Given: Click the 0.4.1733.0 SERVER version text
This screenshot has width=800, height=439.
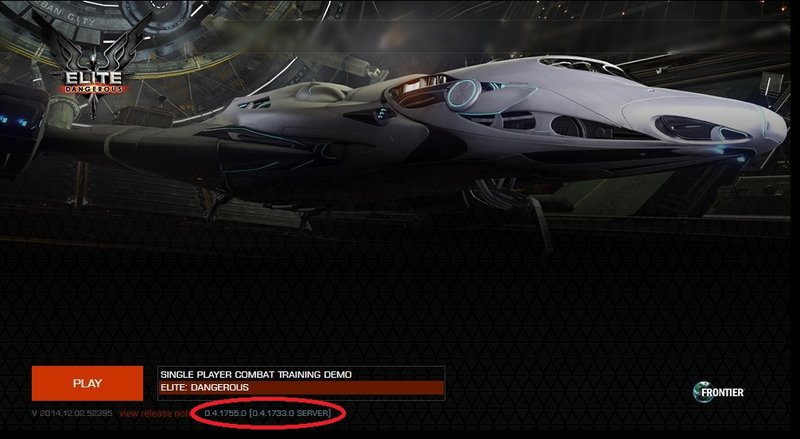Looking at the screenshot, I should coord(290,413).
